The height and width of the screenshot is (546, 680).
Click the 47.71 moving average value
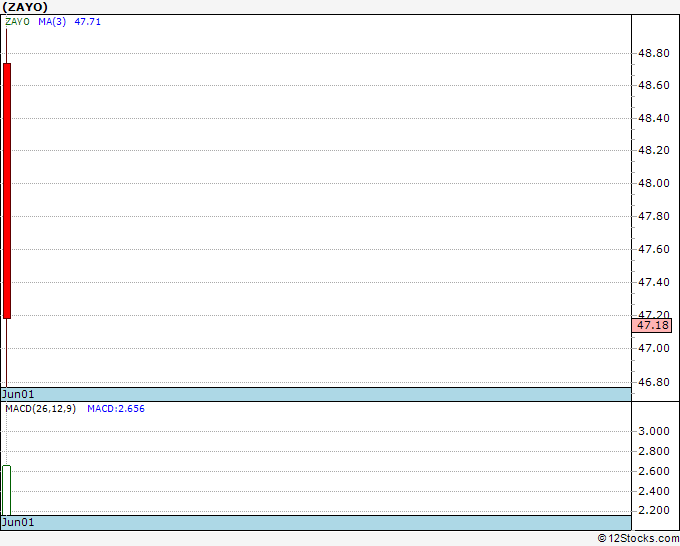tap(88, 22)
